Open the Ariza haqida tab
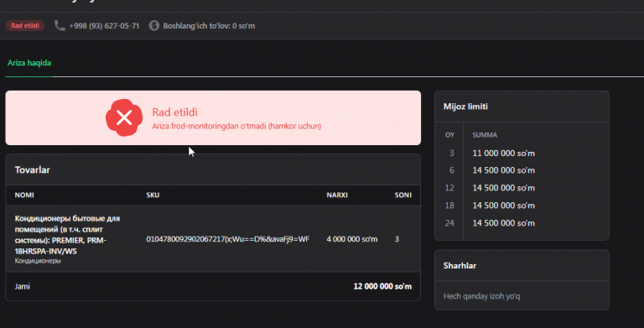This screenshot has height=328, width=644. pyautogui.click(x=29, y=63)
